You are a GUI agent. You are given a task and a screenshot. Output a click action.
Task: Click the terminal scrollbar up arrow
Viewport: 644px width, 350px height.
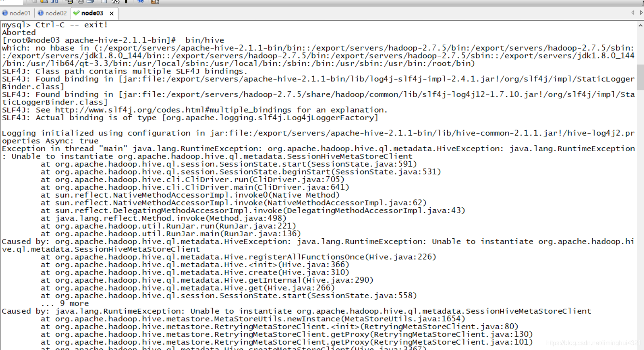tap(641, 26)
